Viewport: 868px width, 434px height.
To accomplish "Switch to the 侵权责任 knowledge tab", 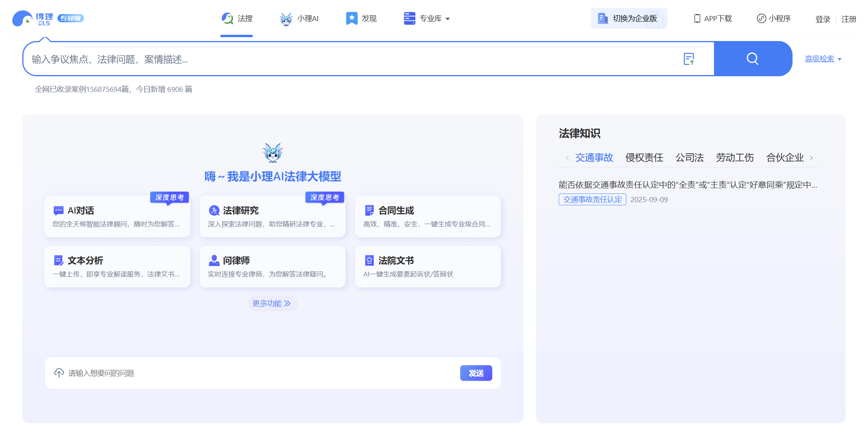I will tap(644, 158).
